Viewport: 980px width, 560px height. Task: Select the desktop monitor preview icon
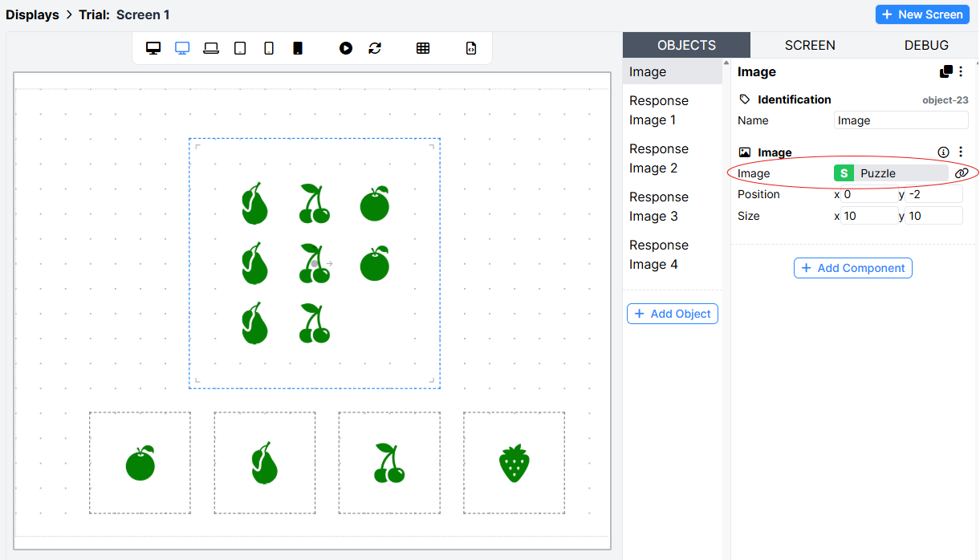pos(153,47)
